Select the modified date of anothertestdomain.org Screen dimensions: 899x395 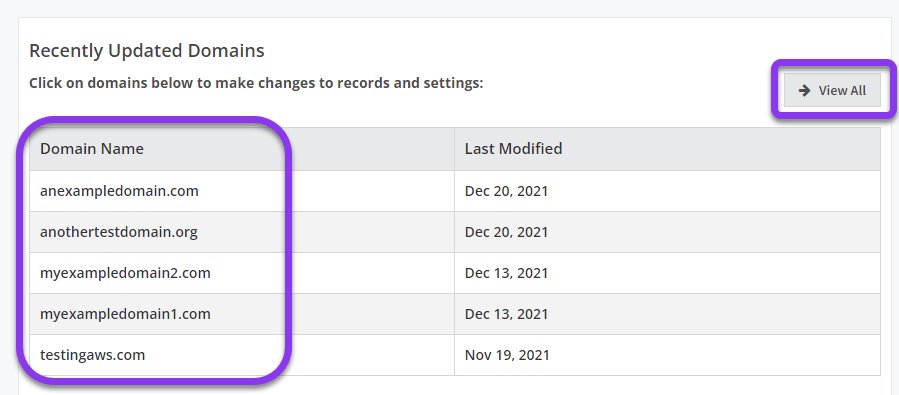tap(506, 232)
